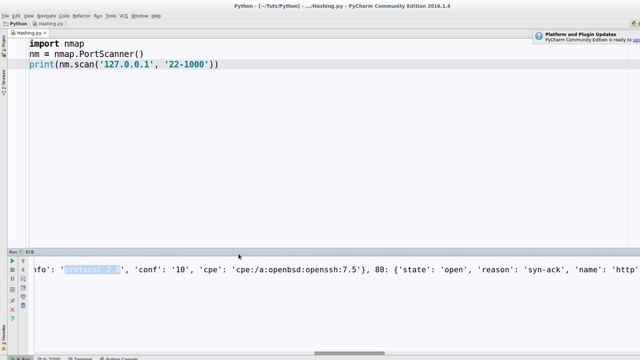The image size is (640, 360).
Task: Move up the stack trace with the up arrow
Action: 23,261
